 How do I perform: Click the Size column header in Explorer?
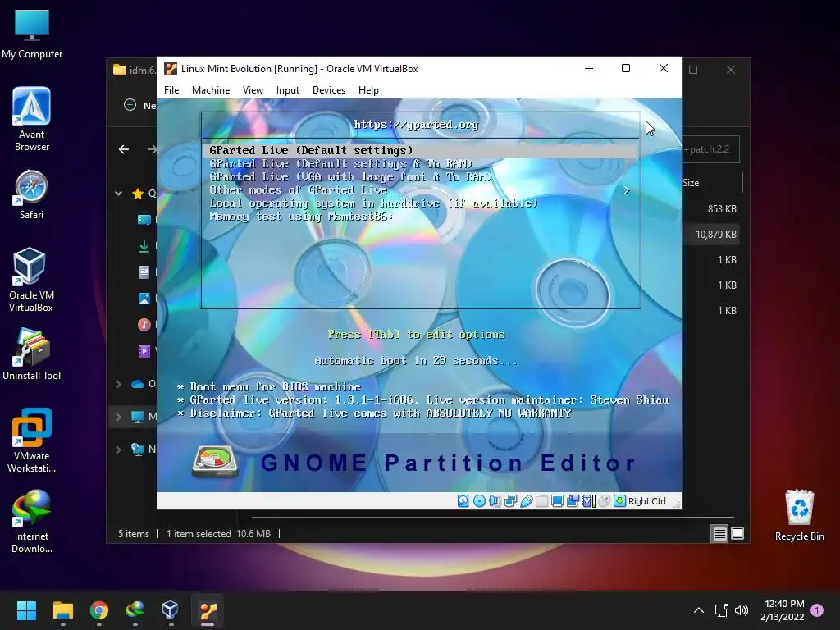(691, 183)
